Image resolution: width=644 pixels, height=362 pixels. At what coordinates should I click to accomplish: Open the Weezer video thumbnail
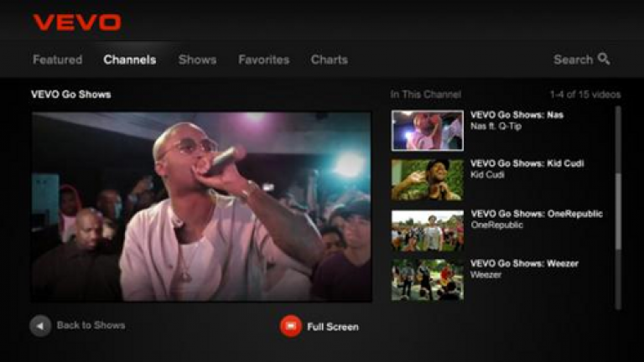point(428,280)
